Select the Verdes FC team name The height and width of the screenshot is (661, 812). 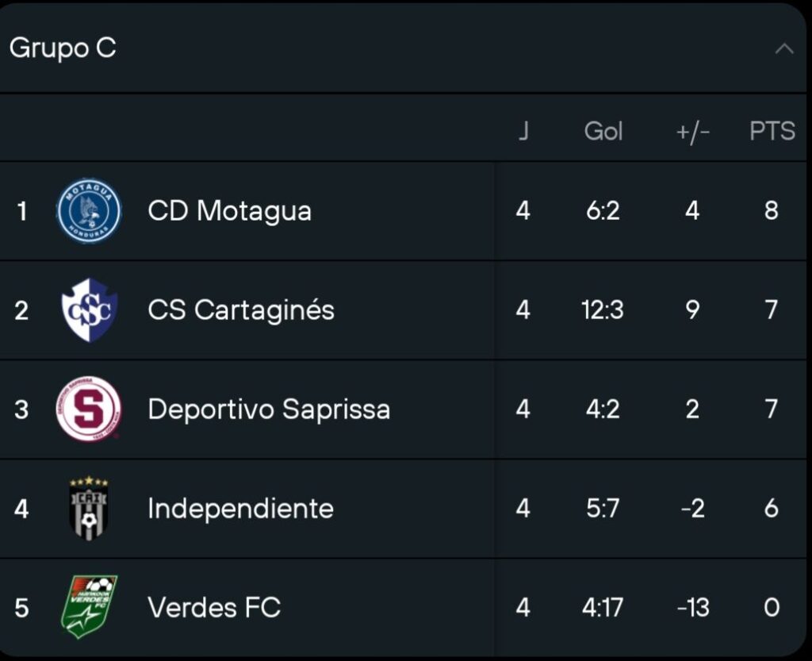[x=214, y=608]
